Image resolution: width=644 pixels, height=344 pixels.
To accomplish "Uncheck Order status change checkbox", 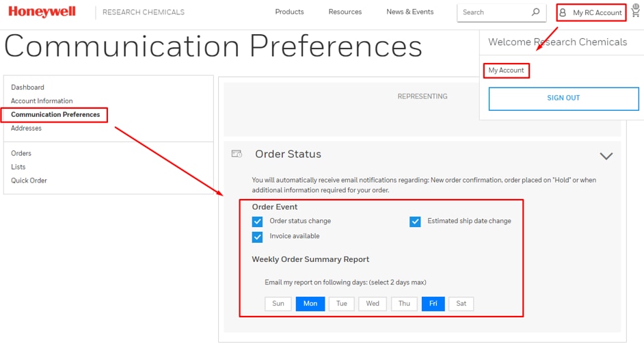I will [257, 222].
